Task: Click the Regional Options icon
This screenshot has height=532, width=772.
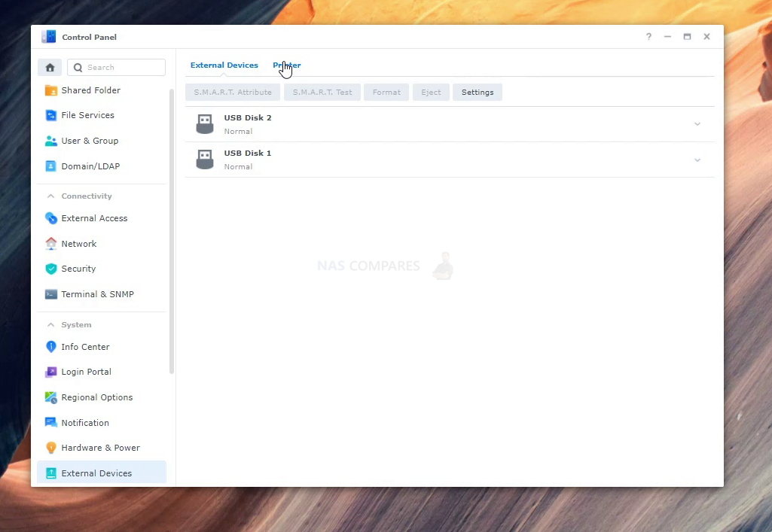Action: 50,397
